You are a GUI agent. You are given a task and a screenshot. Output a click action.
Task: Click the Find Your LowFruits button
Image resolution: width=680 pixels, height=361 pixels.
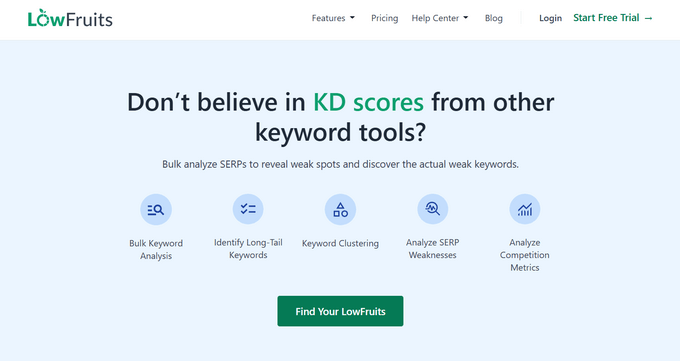click(340, 311)
